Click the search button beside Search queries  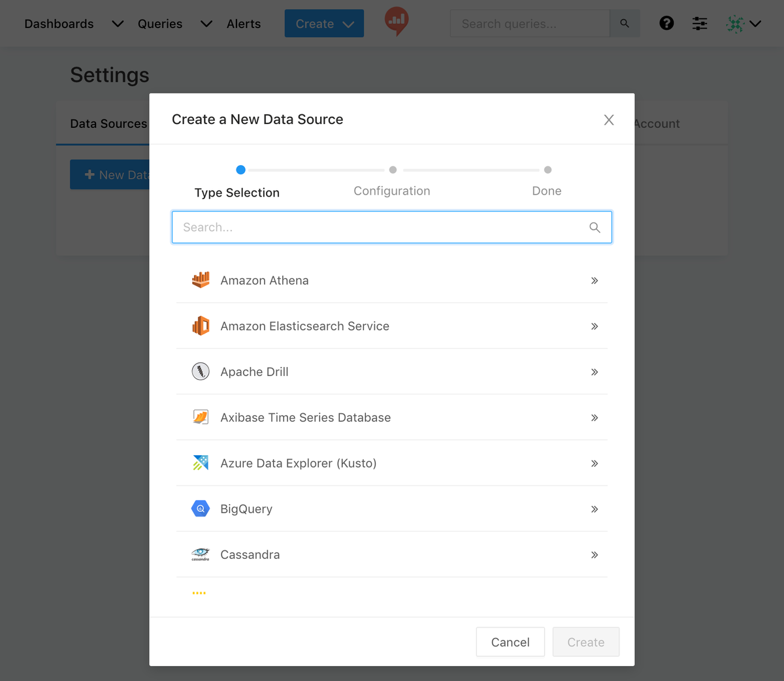[x=625, y=24]
